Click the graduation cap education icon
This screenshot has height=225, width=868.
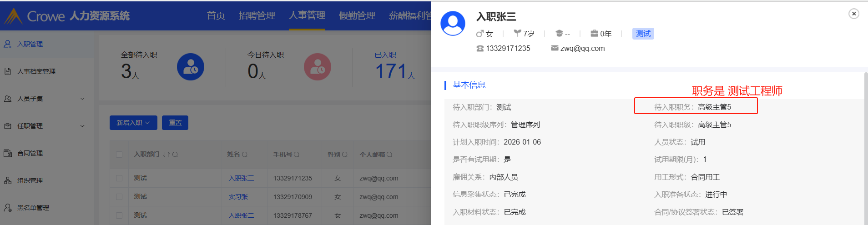point(560,33)
